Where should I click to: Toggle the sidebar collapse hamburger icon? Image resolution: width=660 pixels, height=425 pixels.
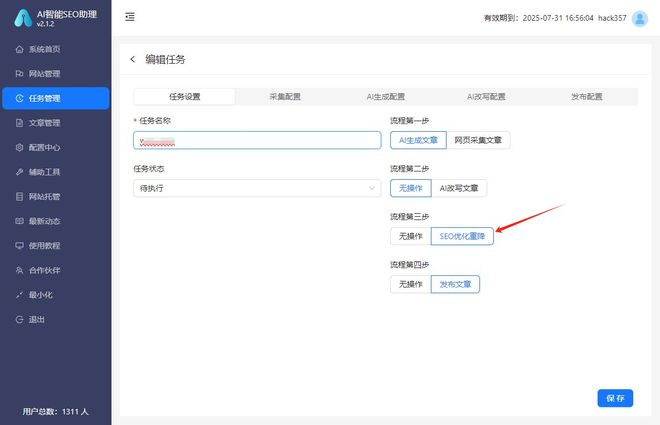click(130, 18)
